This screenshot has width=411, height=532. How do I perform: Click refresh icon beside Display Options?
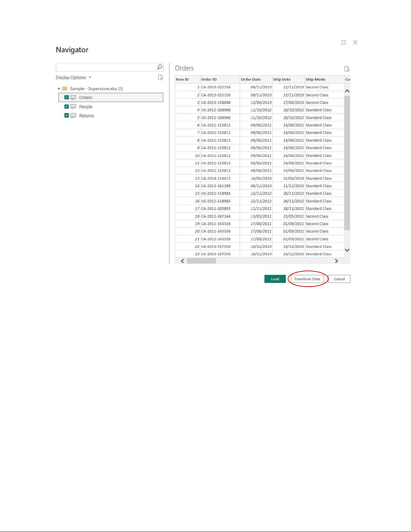point(160,78)
